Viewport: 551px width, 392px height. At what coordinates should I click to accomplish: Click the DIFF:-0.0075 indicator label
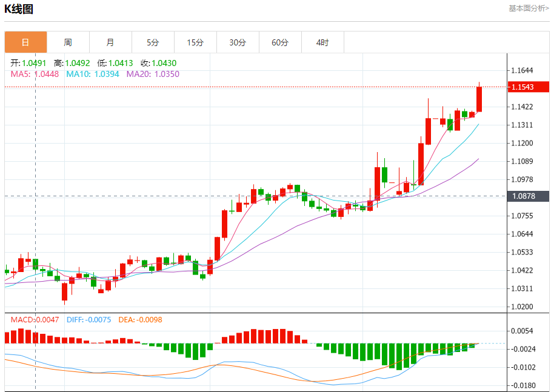coord(88,320)
